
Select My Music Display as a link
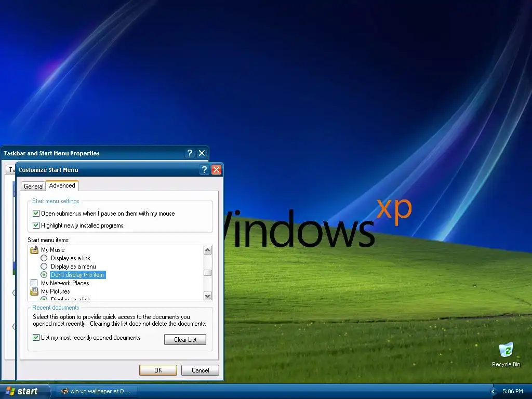pyautogui.click(x=44, y=258)
